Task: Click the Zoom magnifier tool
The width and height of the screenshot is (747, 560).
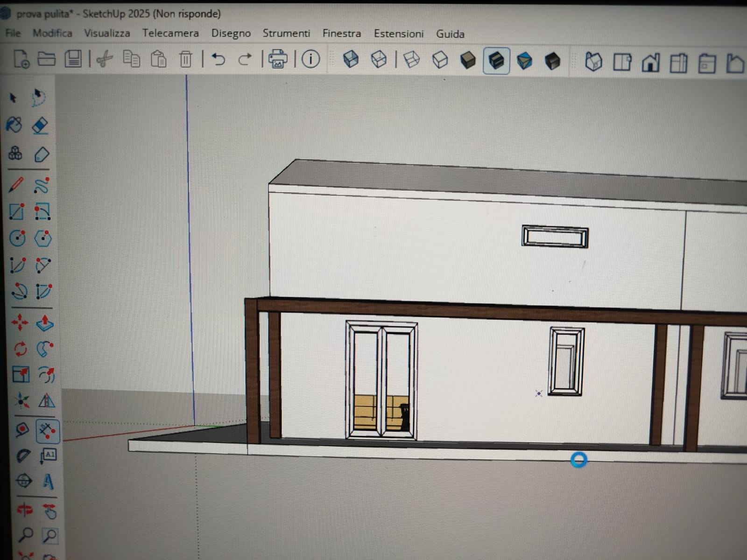Action: tap(25, 535)
